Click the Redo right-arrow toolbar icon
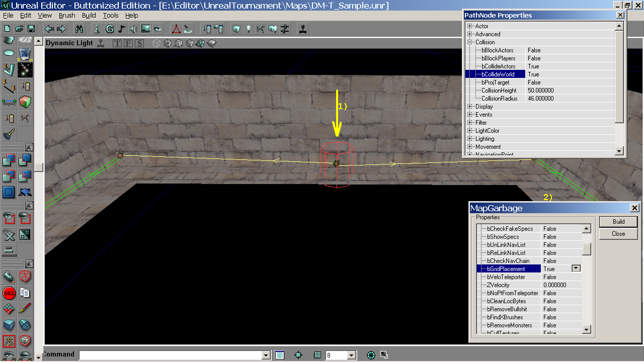644x362 pixels. (x=61, y=29)
